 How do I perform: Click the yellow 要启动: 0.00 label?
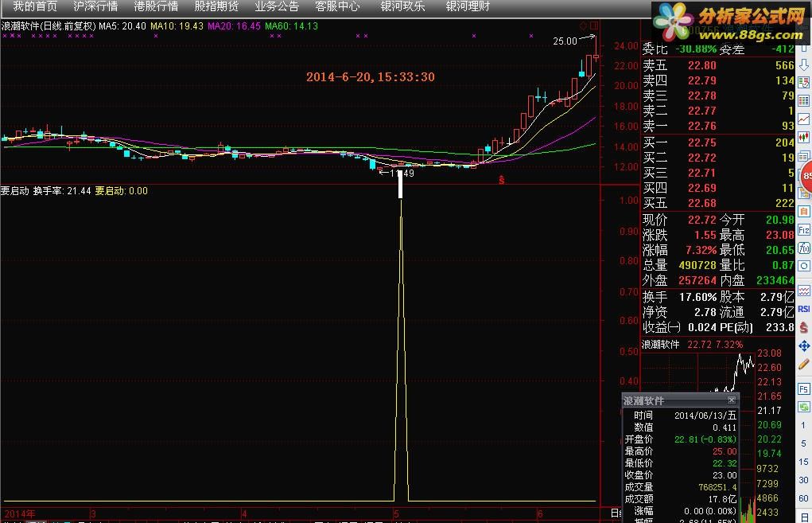[x=121, y=191]
